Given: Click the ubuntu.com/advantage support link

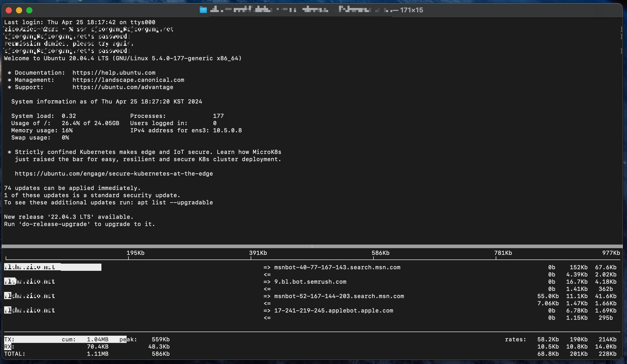Looking at the screenshot, I should coord(123,87).
